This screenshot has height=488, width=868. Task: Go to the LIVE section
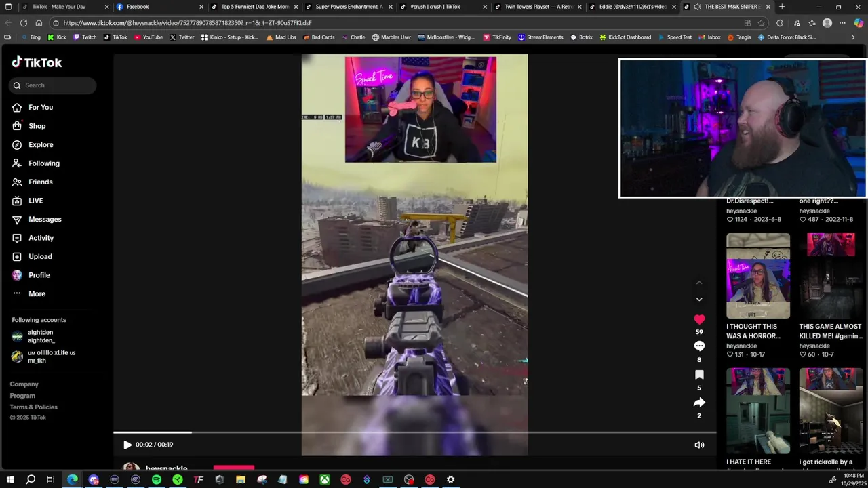35,201
